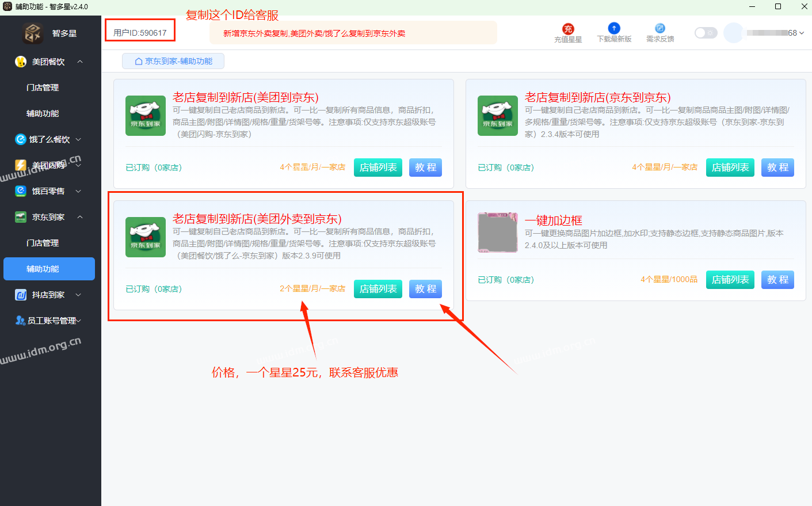Open 需求反馈 feedback icon
Image resolution: width=812 pixels, height=506 pixels.
click(x=660, y=28)
